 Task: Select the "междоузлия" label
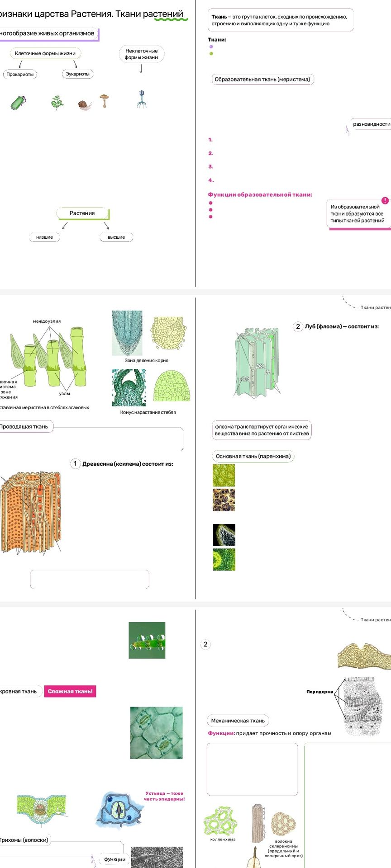pos(47,321)
